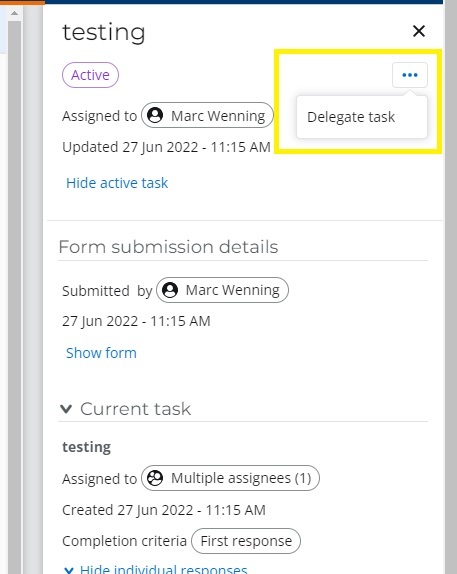Click the chevron beside Hide individual responses
The width and height of the screenshot is (457, 574).
tap(68, 570)
